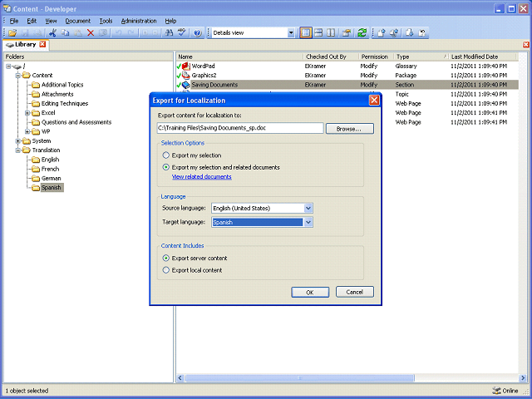Click Cancel in the Export dialog

coord(355,292)
